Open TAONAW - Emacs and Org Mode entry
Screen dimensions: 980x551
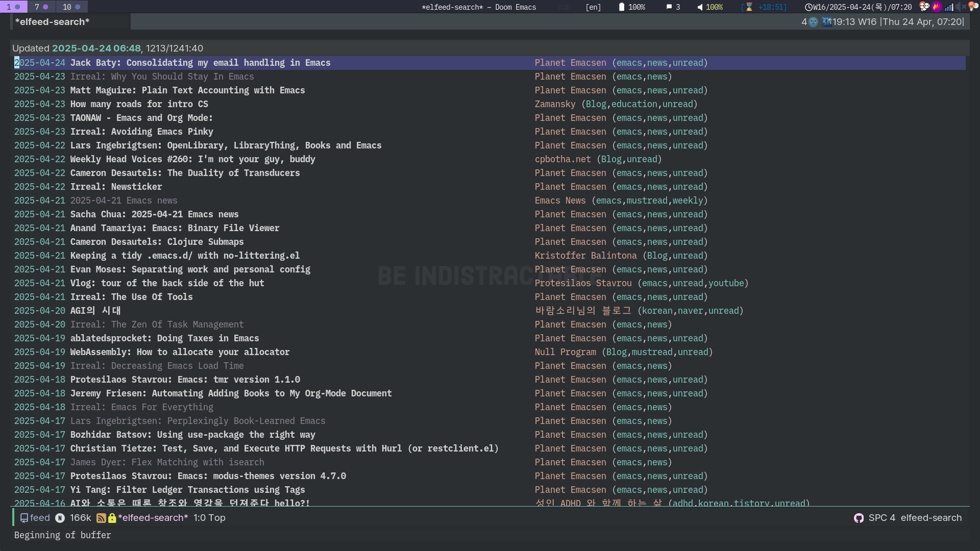click(x=141, y=118)
